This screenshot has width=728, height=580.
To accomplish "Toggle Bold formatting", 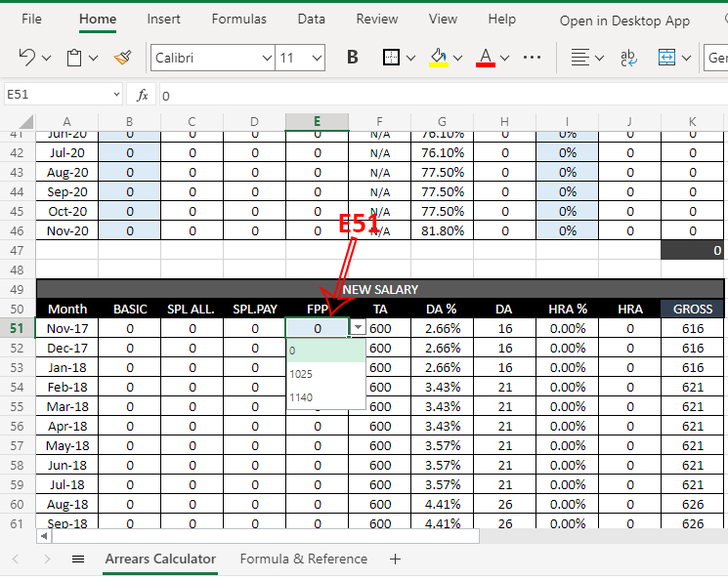I will tap(353, 58).
